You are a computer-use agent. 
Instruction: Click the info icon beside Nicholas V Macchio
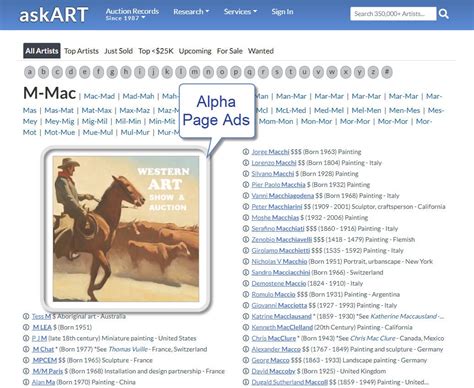tap(246, 262)
